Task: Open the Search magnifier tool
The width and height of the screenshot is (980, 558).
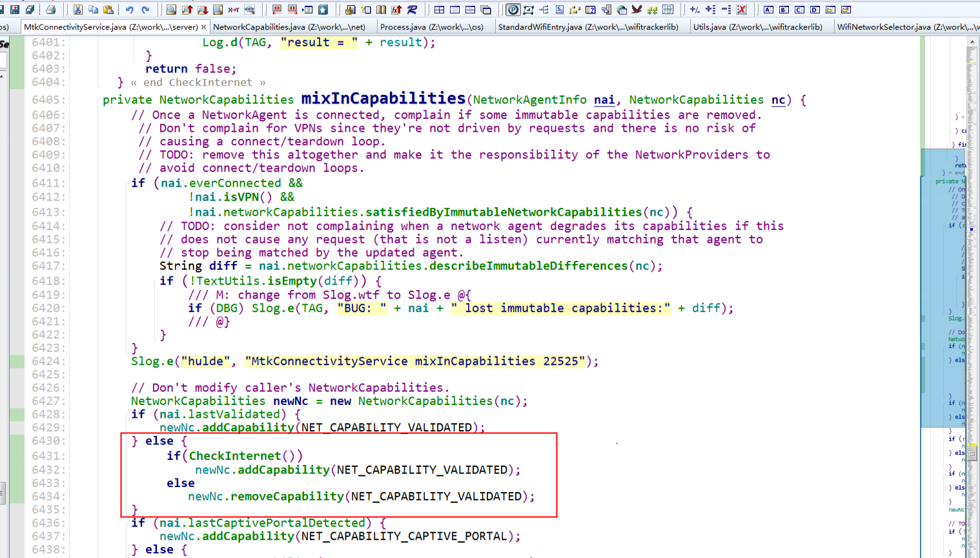Action: click(x=171, y=10)
